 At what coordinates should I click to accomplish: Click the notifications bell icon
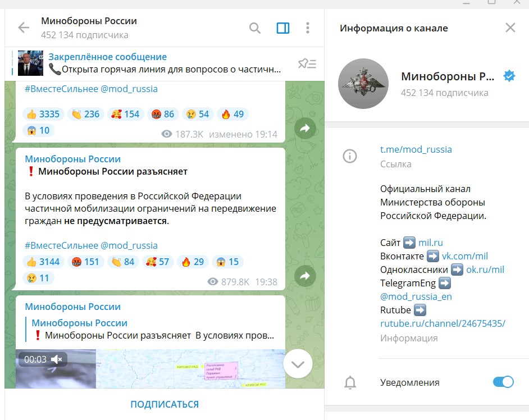pyautogui.click(x=350, y=382)
